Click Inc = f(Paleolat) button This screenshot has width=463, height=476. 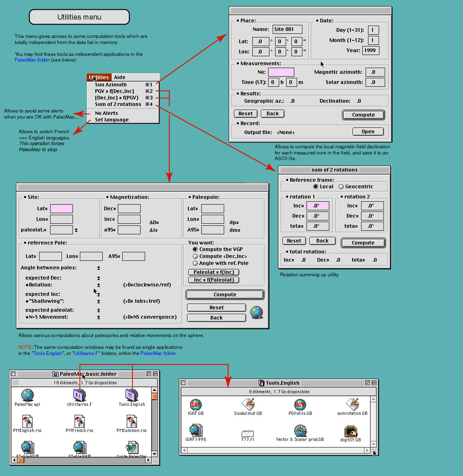point(214,280)
